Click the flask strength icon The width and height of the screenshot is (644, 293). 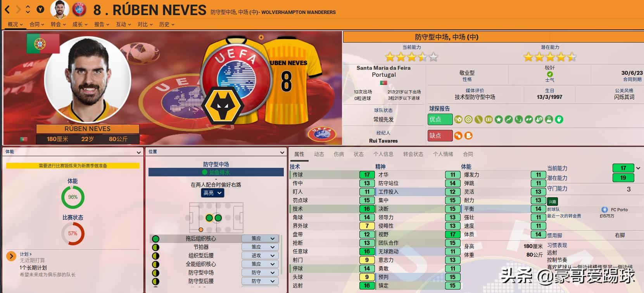click(549, 119)
